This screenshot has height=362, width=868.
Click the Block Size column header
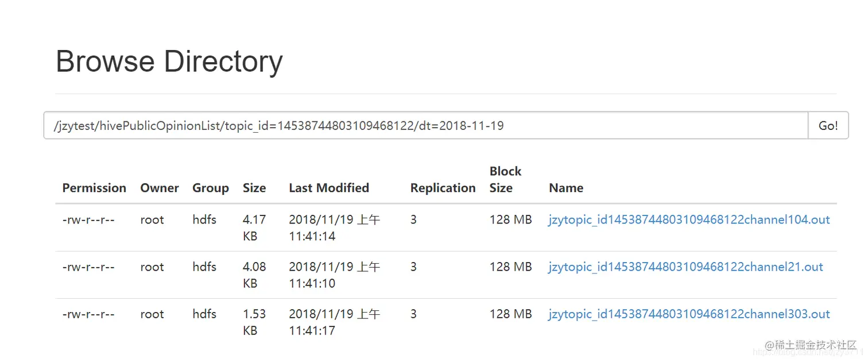[x=505, y=179]
